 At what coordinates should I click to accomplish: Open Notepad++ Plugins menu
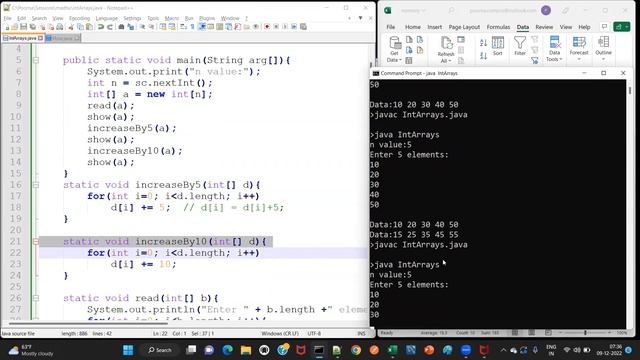click(207, 18)
